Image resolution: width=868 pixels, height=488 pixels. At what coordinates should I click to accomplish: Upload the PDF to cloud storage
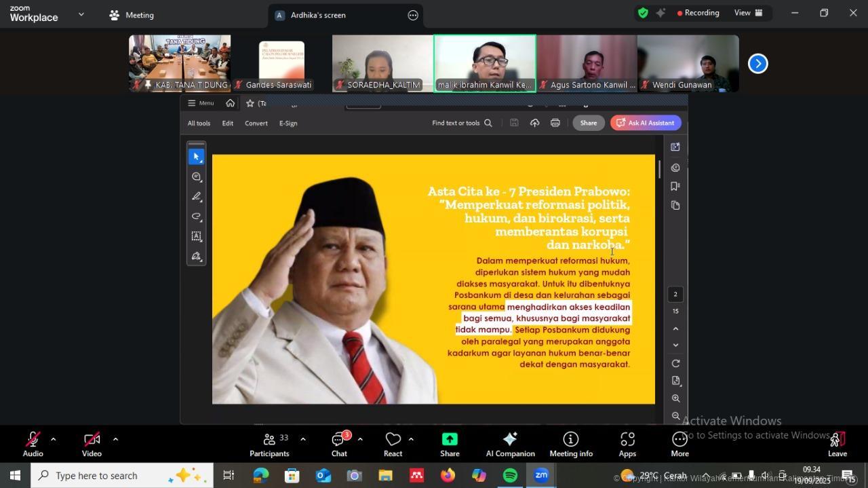tap(534, 123)
